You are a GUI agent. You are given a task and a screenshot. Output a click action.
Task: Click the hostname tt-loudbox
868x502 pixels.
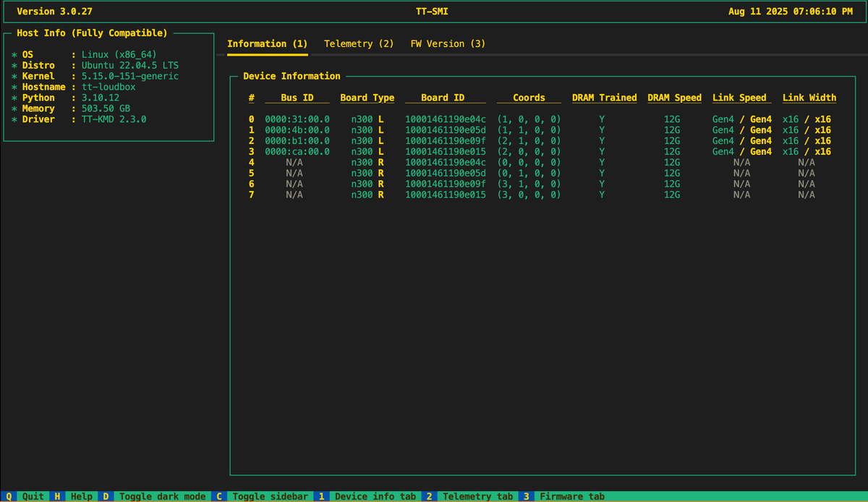pyautogui.click(x=108, y=87)
